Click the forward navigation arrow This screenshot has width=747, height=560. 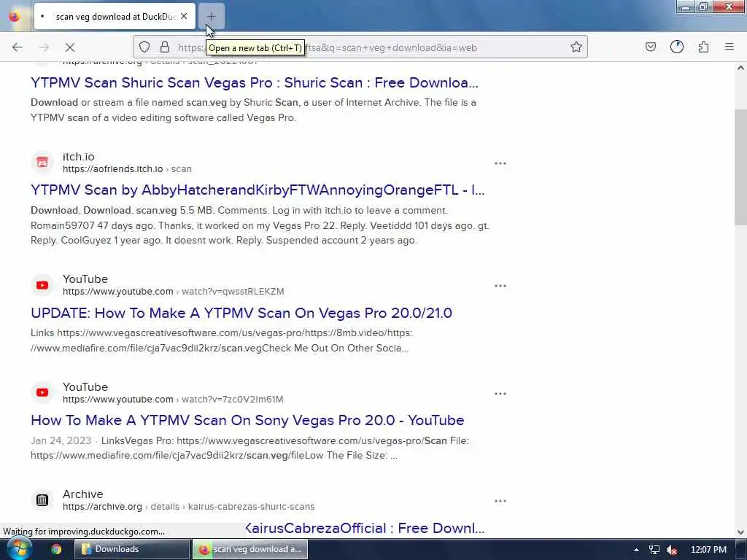44,47
